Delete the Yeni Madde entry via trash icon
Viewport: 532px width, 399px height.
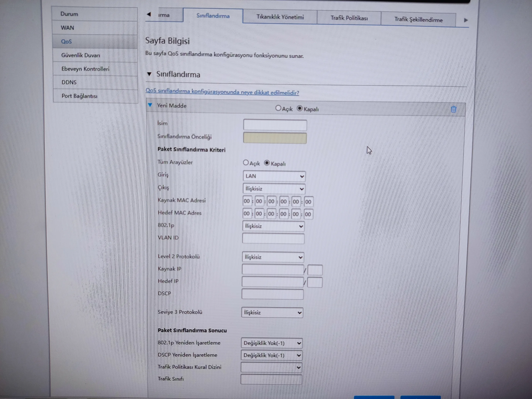[x=453, y=109]
